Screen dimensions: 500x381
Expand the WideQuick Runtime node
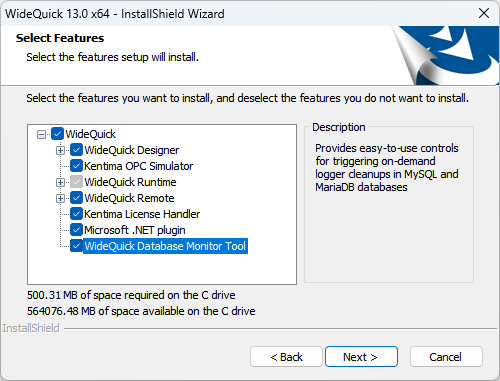click(60, 182)
